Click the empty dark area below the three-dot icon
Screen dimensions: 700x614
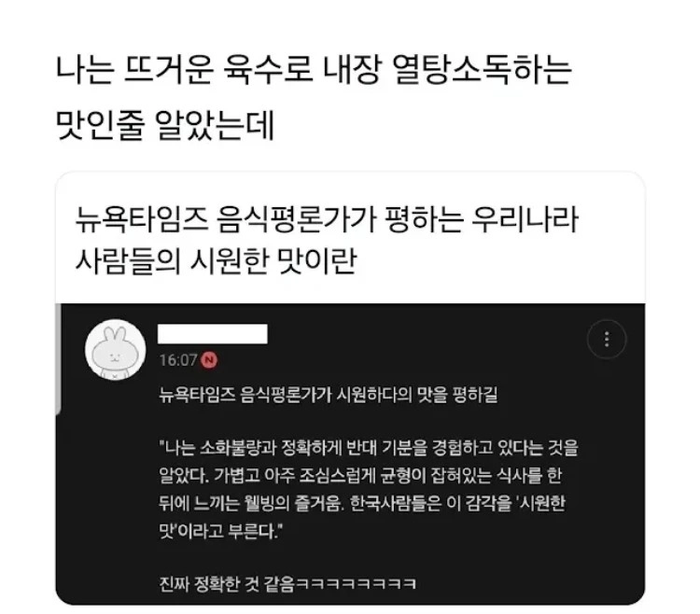pyautogui.click(x=607, y=446)
